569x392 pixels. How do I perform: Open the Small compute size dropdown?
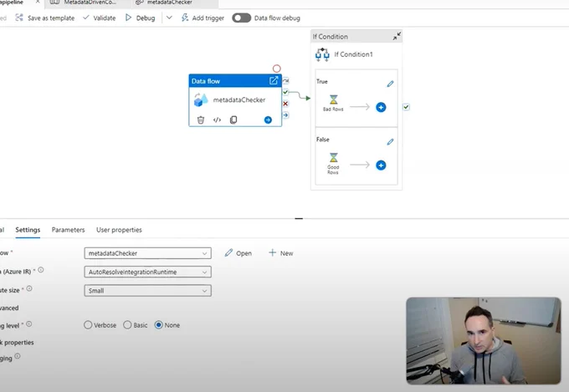pos(148,291)
